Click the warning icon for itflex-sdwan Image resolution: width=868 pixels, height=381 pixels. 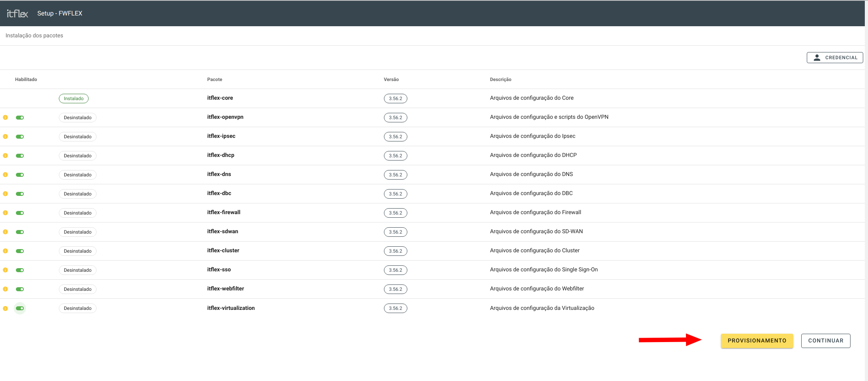pos(6,232)
